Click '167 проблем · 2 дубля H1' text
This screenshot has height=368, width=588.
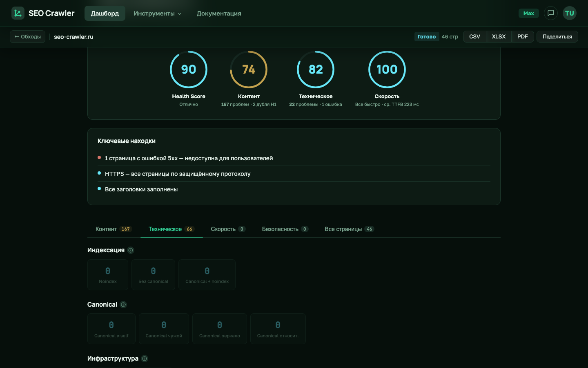pos(249,104)
